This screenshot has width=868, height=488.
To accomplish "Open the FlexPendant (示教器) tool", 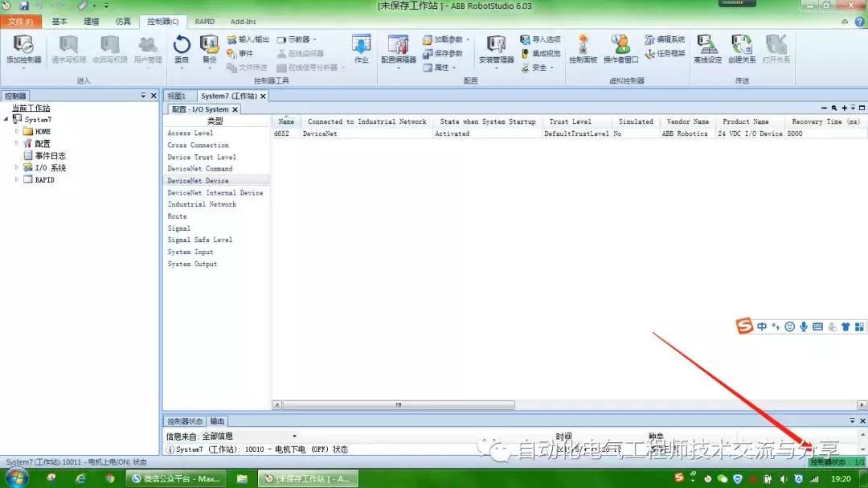I will pos(297,39).
